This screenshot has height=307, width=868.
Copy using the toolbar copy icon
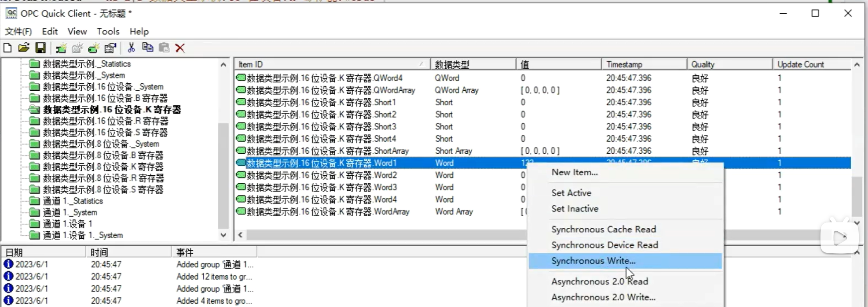(x=147, y=48)
